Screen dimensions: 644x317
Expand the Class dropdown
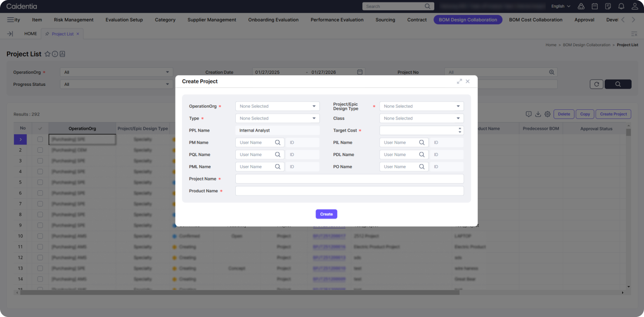tap(421, 118)
